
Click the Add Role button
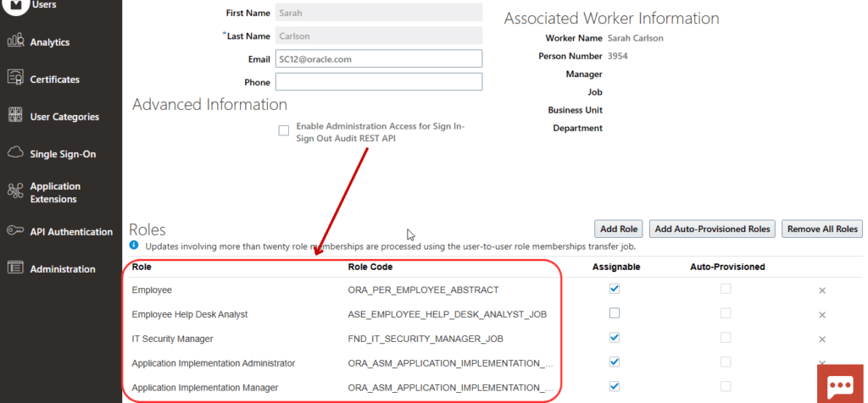tap(618, 229)
